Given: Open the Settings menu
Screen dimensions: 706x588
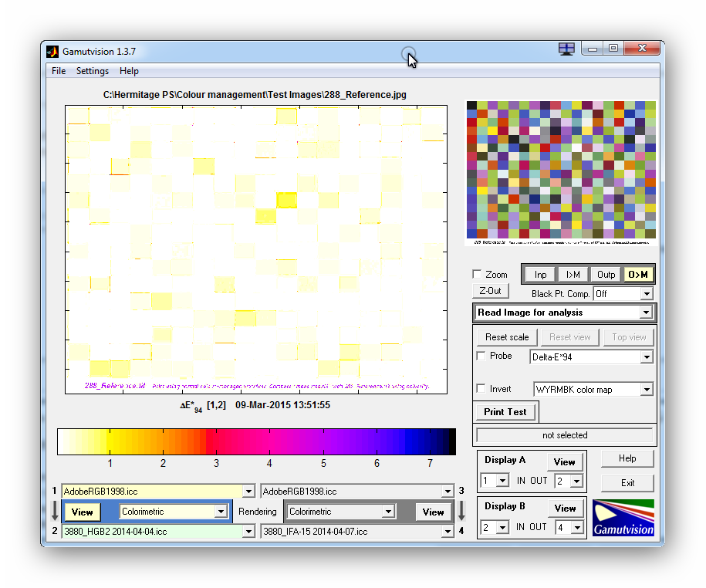Looking at the screenshot, I should tap(93, 71).
